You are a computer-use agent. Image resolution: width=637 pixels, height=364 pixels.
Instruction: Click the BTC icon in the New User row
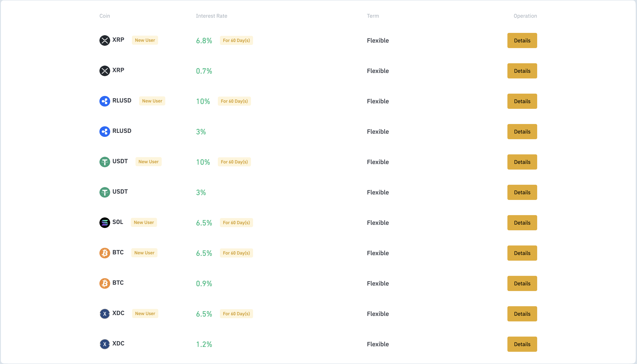pyautogui.click(x=104, y=253)
